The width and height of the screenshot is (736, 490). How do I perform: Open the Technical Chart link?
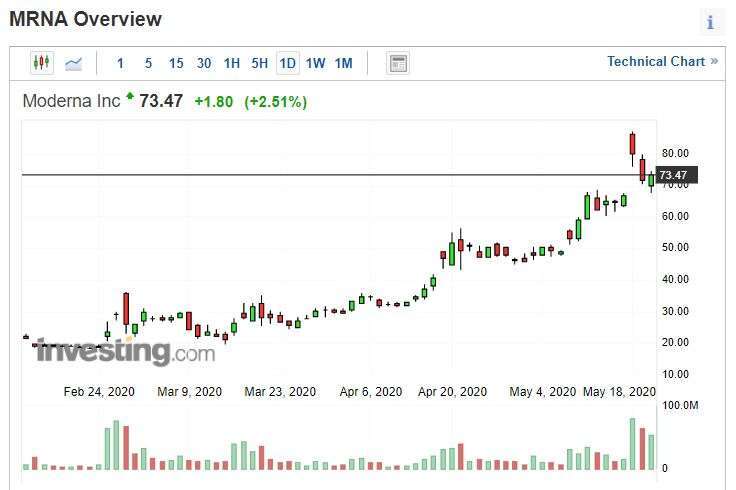[x=662, y=61]
